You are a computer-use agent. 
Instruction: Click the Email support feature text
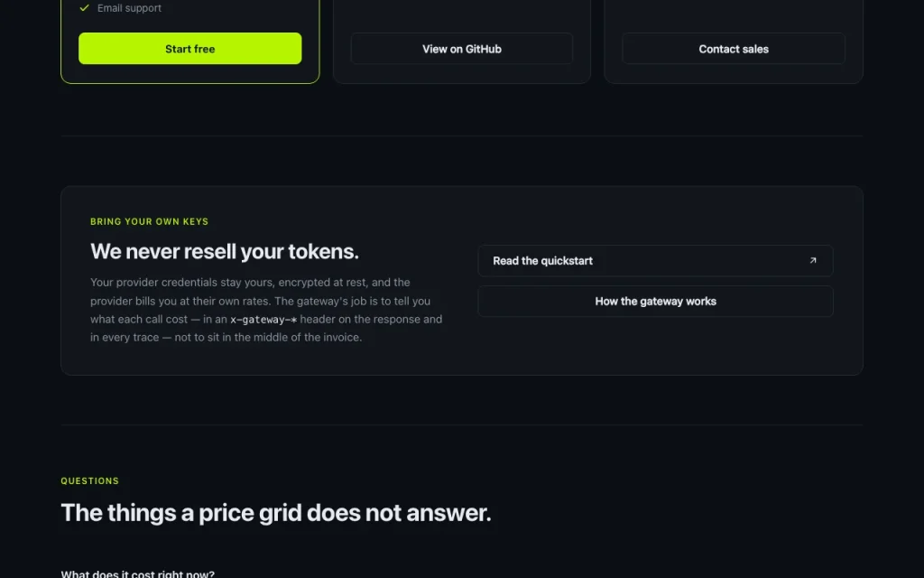pyautogui.click(x=129, y=8)
